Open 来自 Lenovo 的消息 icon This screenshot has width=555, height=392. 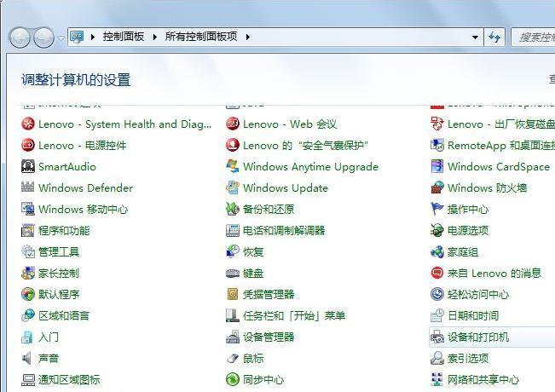pos(437,274)
